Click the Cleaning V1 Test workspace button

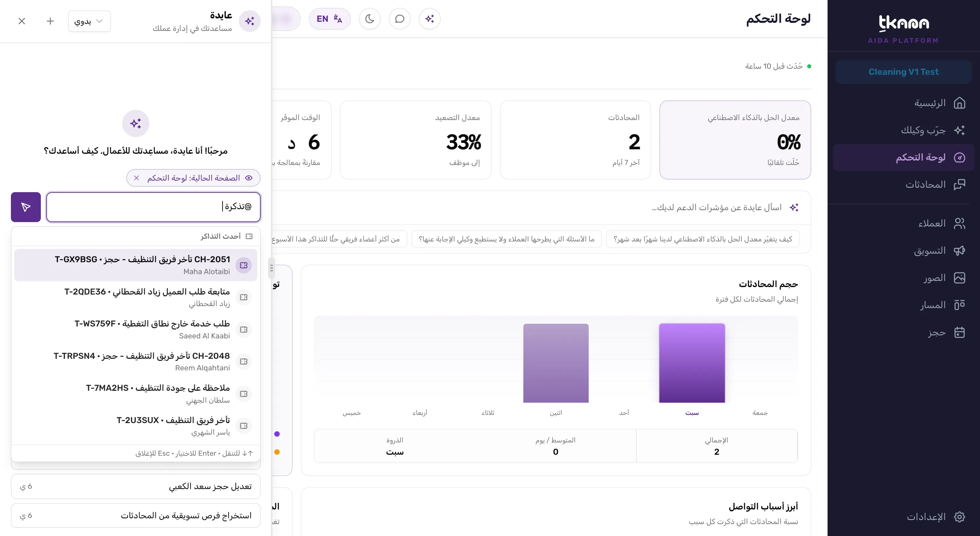pyautogui.click(x=903, y=72)
